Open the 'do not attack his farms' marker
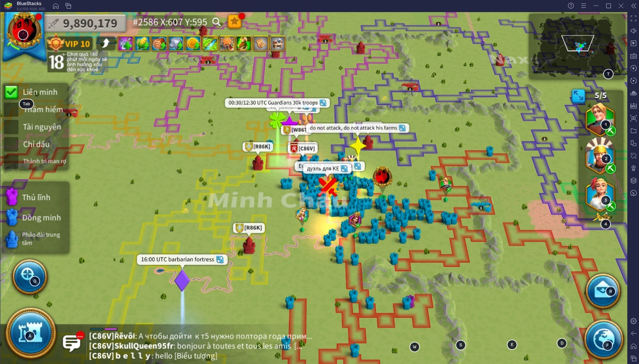This screenshot has height=364, width=639. point(357,128)
